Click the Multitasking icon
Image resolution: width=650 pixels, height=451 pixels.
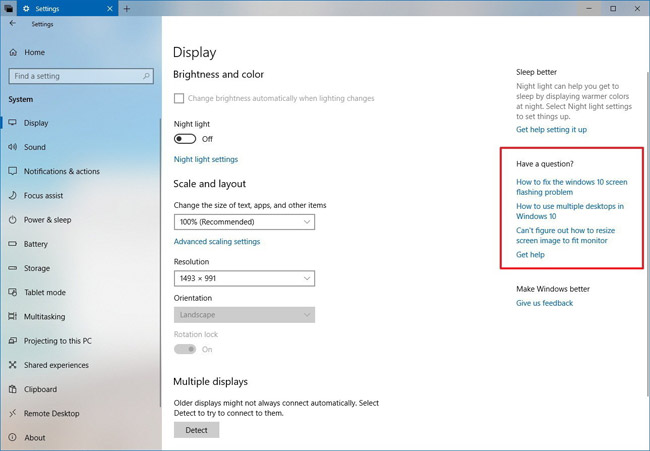pos(13,316)
